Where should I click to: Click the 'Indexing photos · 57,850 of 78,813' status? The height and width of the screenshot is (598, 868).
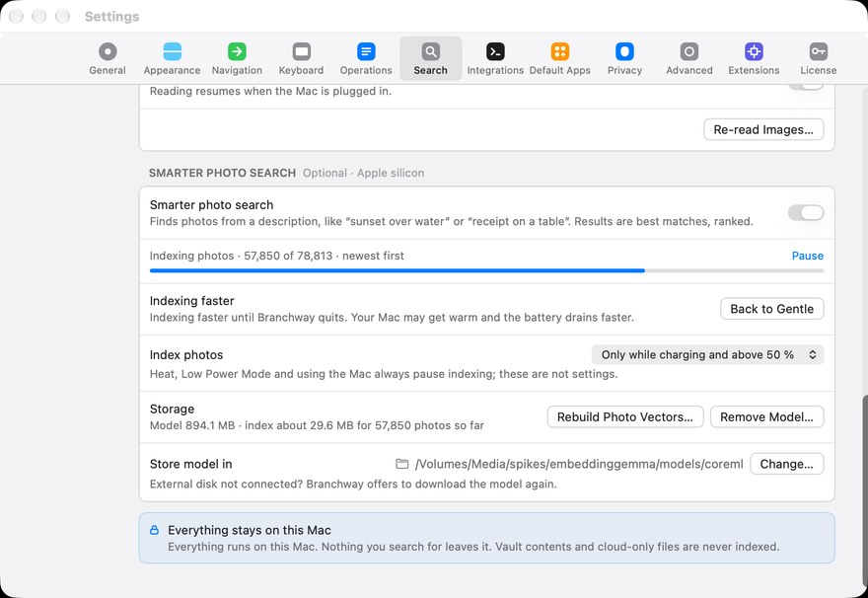point(277,256)
